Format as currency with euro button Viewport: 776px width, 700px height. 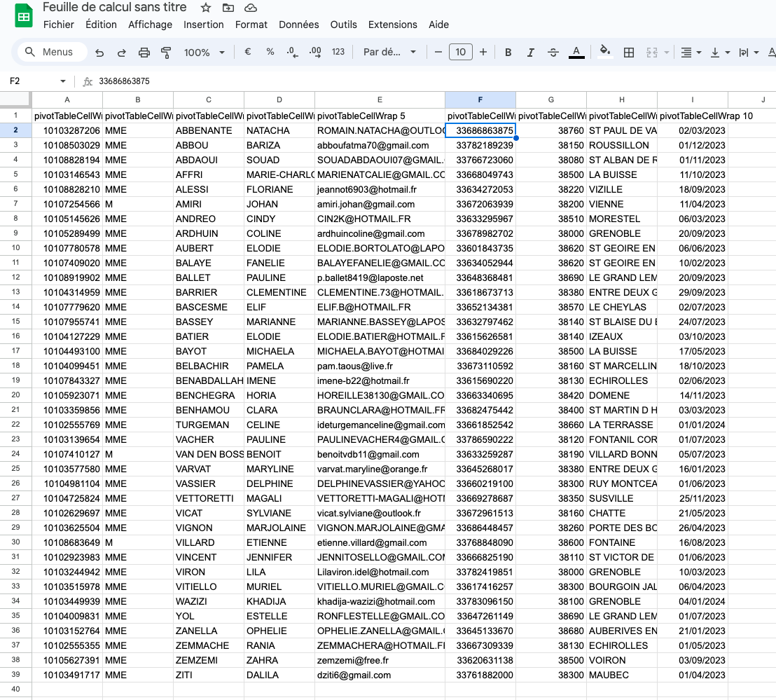(248, 53)
